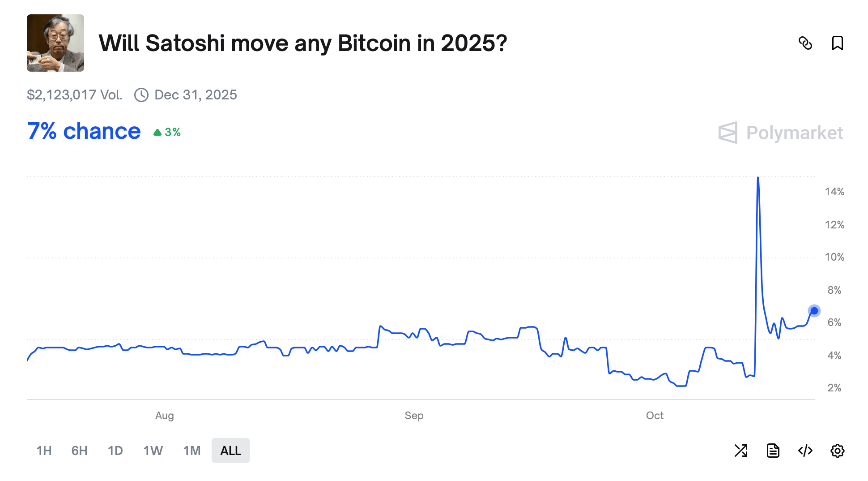Image resolution: width=868 pixels, height=481 pixels.
Task: Open the 6H chart view
Action: click(x=79, y=451)
